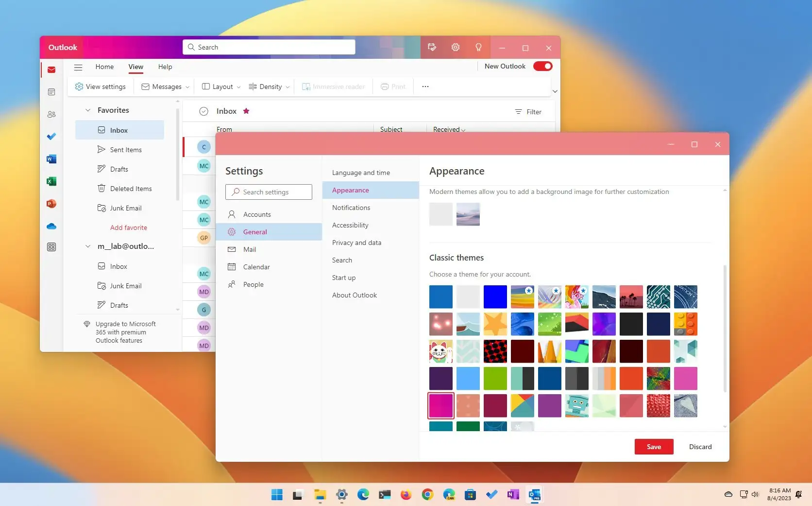Open the People pane in Outlook
The image size is (812, 506).
pyautogui.click(x=51, y=114)
